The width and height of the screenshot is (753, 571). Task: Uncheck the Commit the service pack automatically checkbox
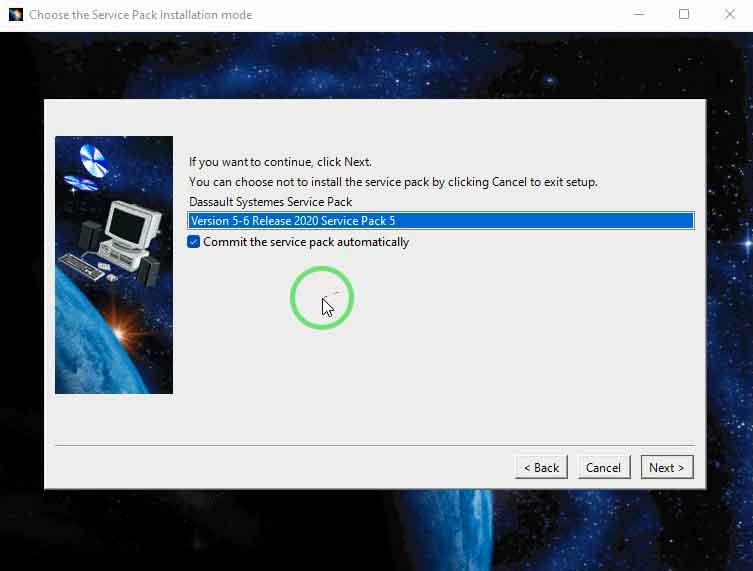[194, 242]
